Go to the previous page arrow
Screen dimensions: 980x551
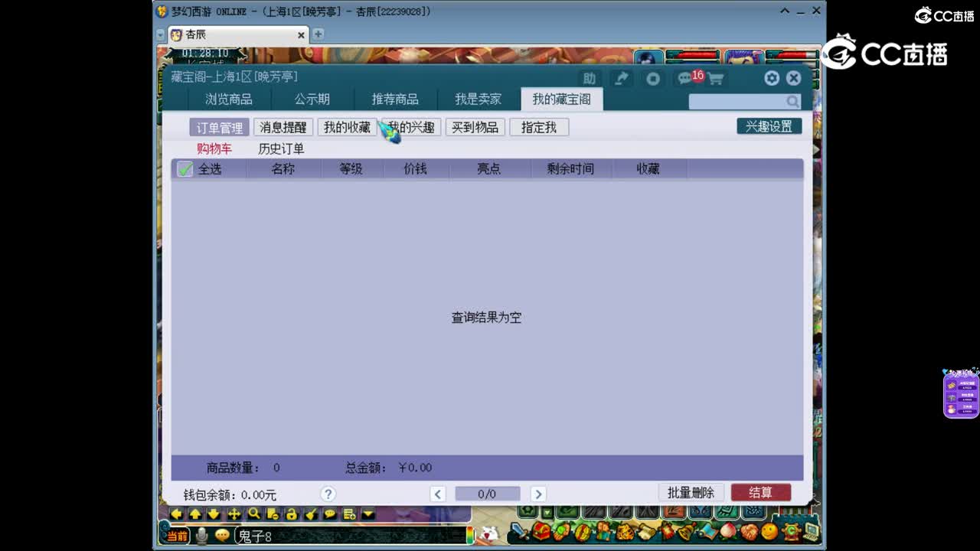point(438,494)
